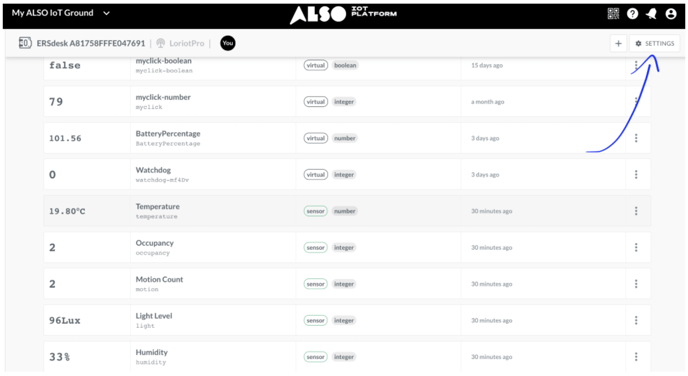688x376 pixels.
Task: Click the virtual tag on myclick-number row
Action: (315, 102)
